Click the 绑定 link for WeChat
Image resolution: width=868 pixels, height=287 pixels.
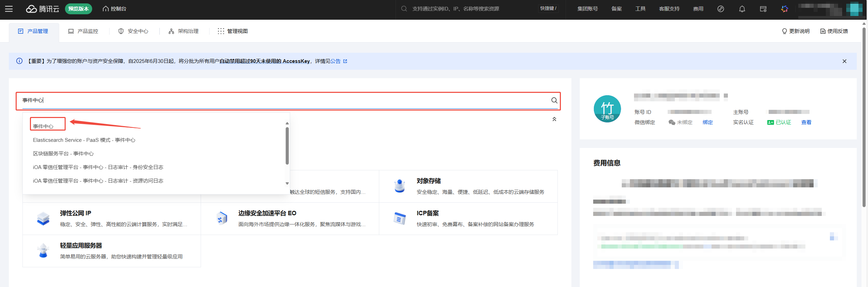(707, 122)
